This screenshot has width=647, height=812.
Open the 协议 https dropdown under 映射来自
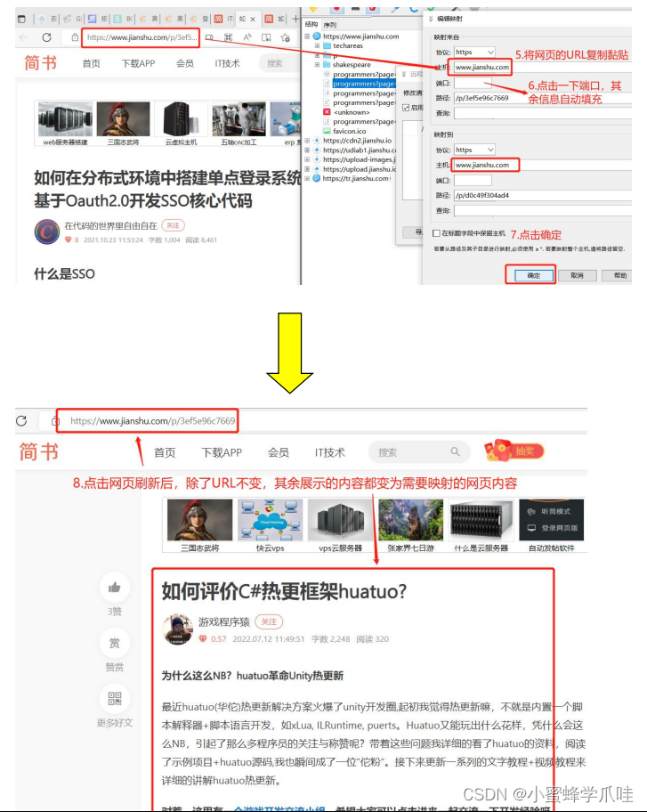click(474, 52)
